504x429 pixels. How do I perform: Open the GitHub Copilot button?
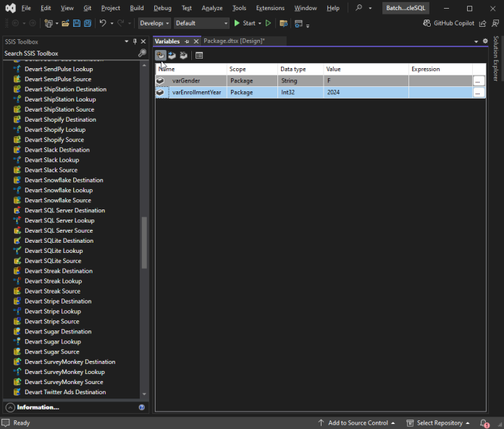448,23
